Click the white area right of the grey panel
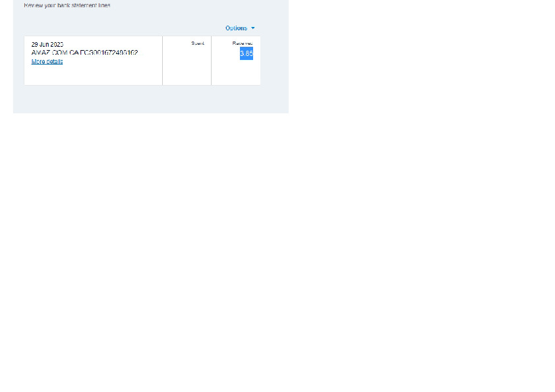The height and width of the screenshot is (392, 555). (x=422, y=59)
